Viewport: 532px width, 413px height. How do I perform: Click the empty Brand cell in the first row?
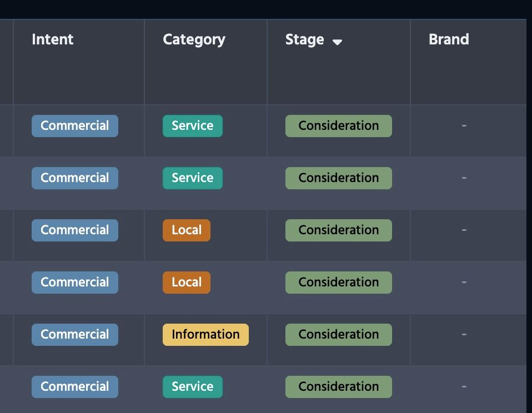click(464, 126)
